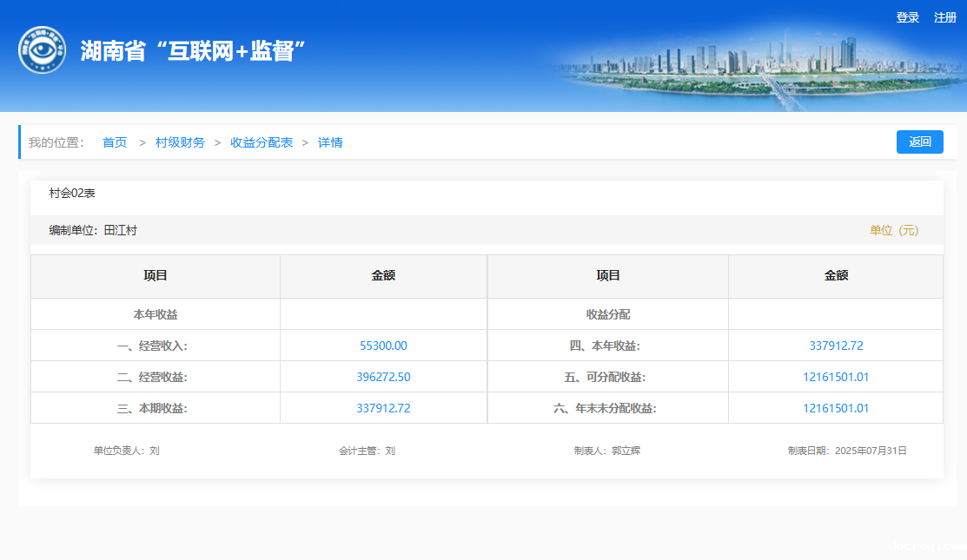Viewport: 967px width, 560px height.
Task: Click the amount in the 四、本年收益 row
Action: [x=836, y=346]
